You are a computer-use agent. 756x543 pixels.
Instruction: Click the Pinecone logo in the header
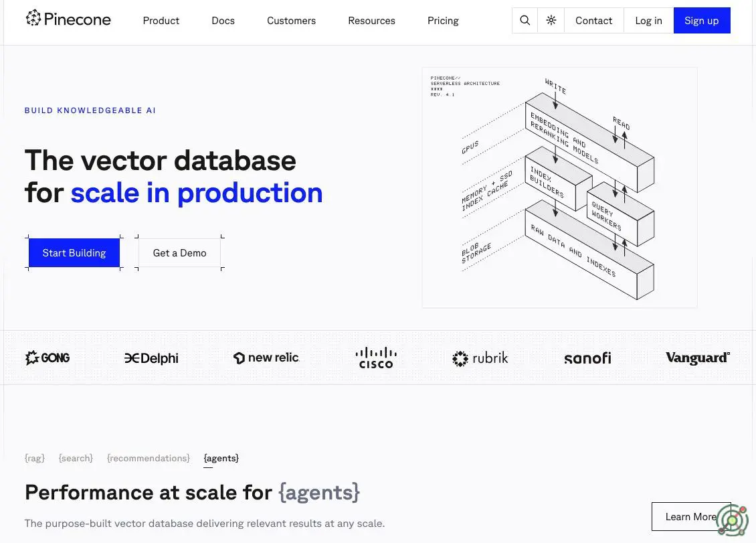pos(68,19)
